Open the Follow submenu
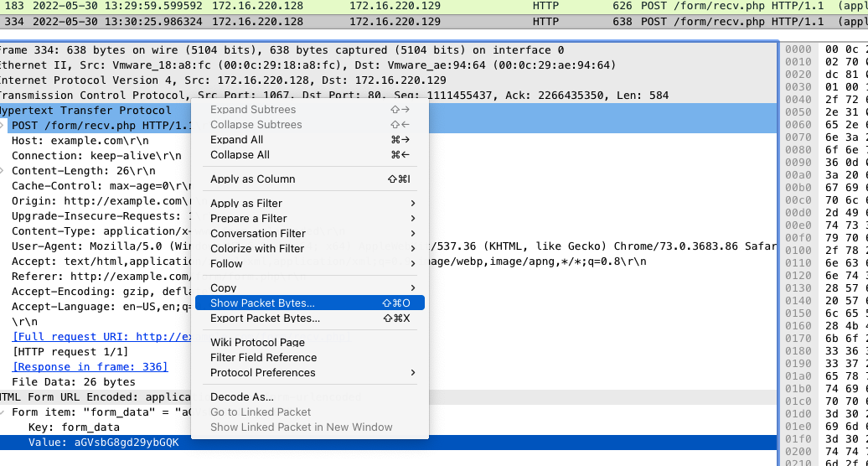 click(x=226, y=263)
